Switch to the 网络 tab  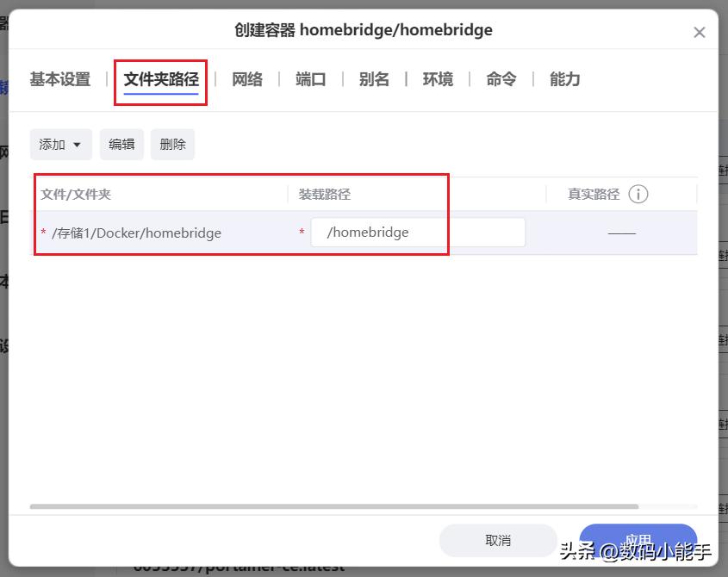247,79
